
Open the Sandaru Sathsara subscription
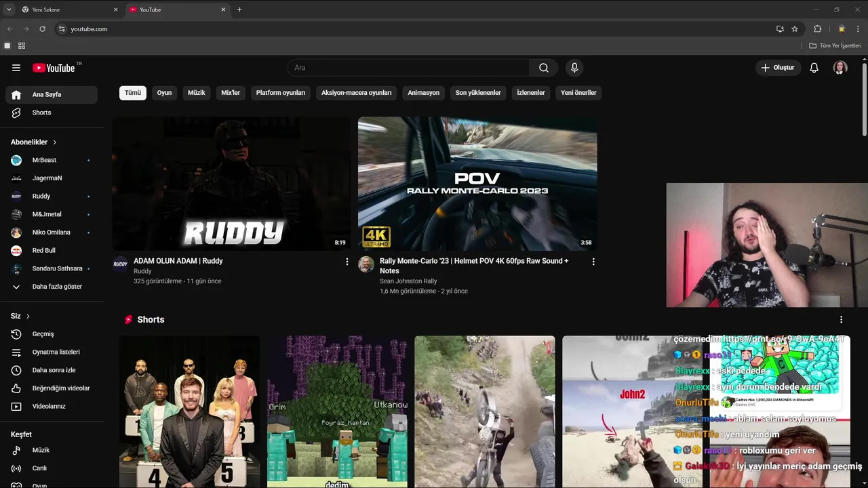(x=52, y=268)
